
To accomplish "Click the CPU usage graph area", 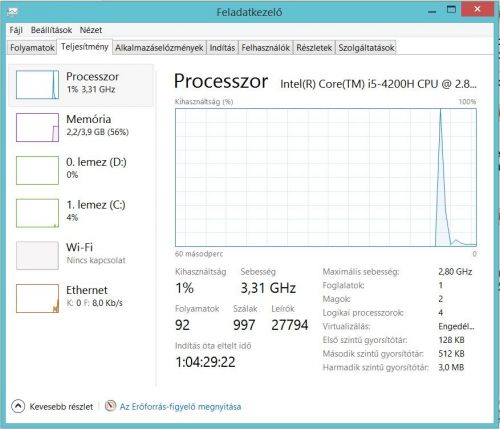I will [326, 177].
